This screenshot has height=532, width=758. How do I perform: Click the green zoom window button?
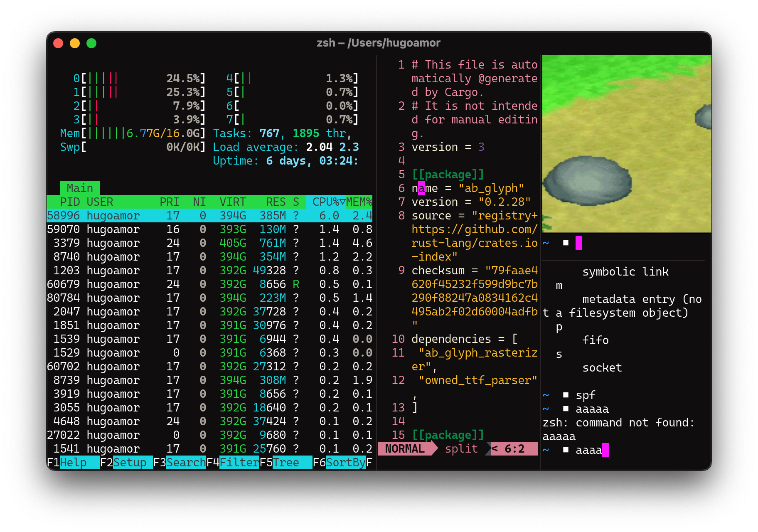click(x=91, y=43)
